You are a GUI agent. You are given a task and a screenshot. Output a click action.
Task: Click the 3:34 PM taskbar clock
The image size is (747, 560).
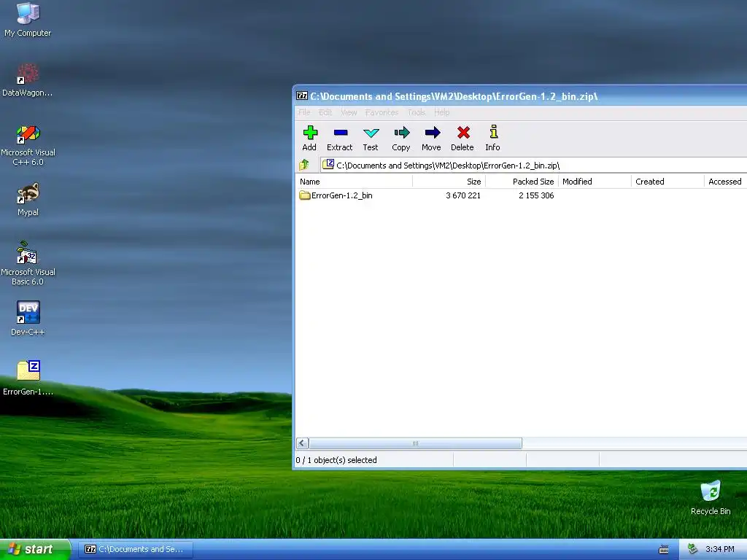coord(720,550)
